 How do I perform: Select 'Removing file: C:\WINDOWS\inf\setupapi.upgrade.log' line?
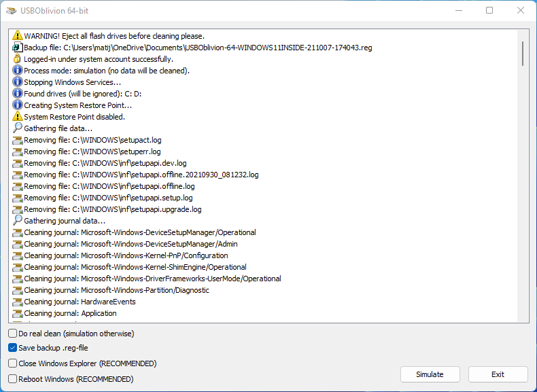point(113,209)
